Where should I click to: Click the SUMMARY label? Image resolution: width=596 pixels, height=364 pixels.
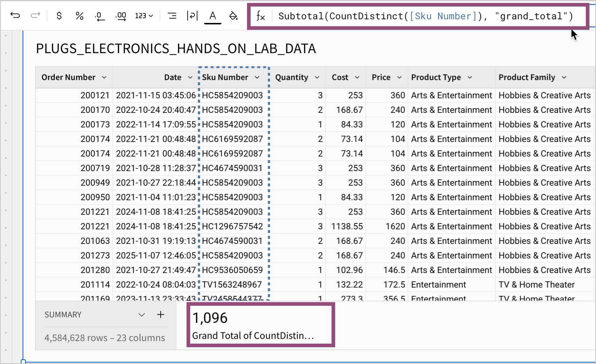[x=63, y=314]
